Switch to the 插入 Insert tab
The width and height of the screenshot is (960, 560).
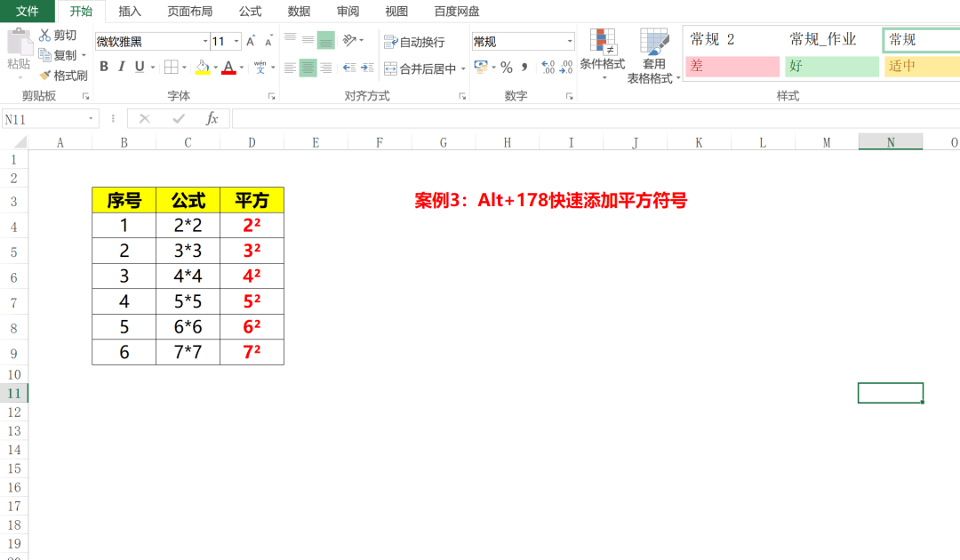(129, 11)
